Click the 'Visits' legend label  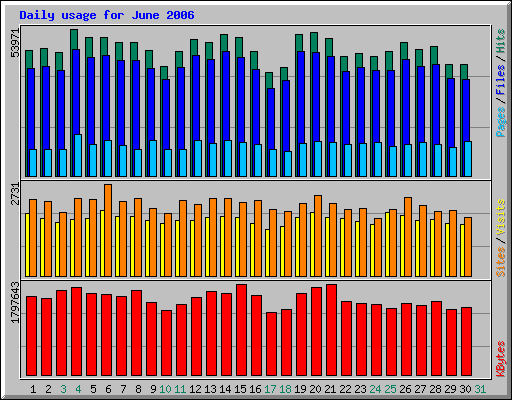[501, 218]
